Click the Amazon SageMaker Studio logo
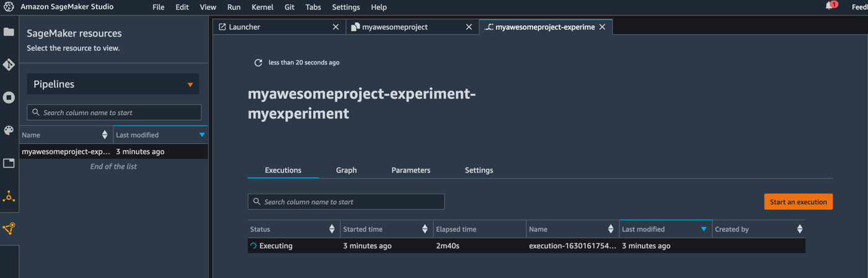Image resolution: width=868 pixels, height=278 pixels. [x=9, y=7]
